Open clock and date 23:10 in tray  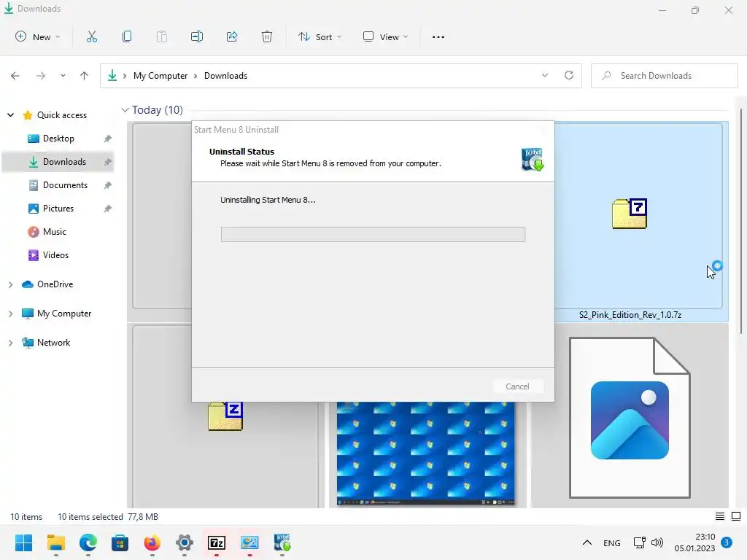tap(694, 542)
